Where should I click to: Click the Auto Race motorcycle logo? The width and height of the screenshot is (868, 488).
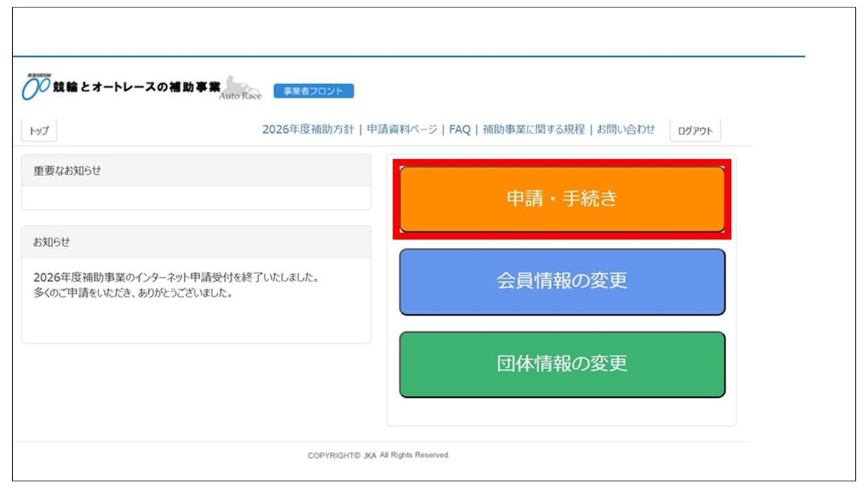[x=240, y=88]
